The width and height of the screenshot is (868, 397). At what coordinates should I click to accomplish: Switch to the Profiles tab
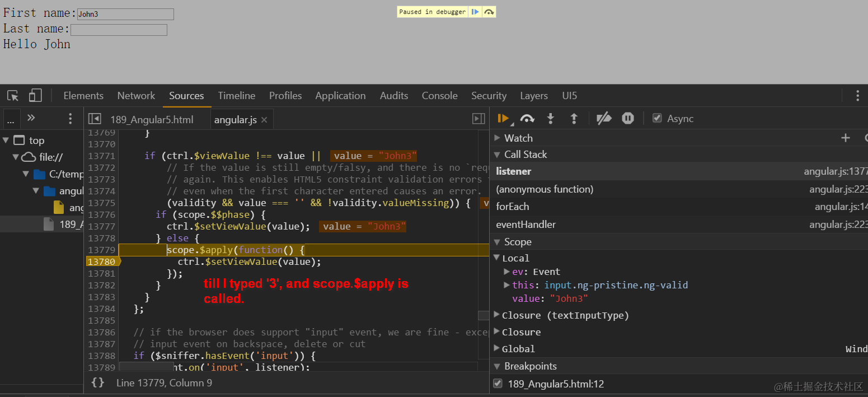point(285,96)
